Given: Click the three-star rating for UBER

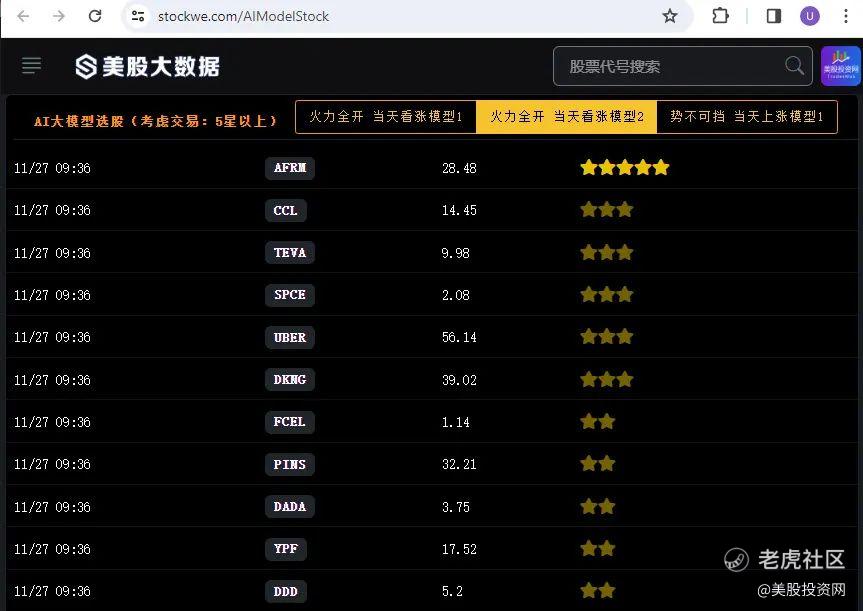Looking at the screenshot, I should click(x=607, y=336).
